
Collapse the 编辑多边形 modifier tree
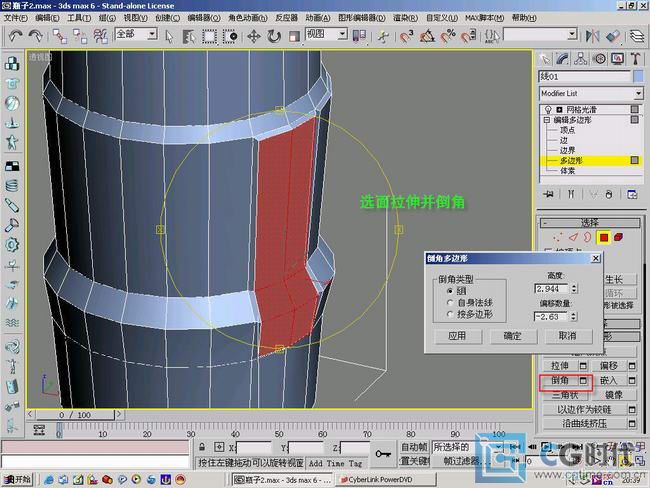point(546,120)
